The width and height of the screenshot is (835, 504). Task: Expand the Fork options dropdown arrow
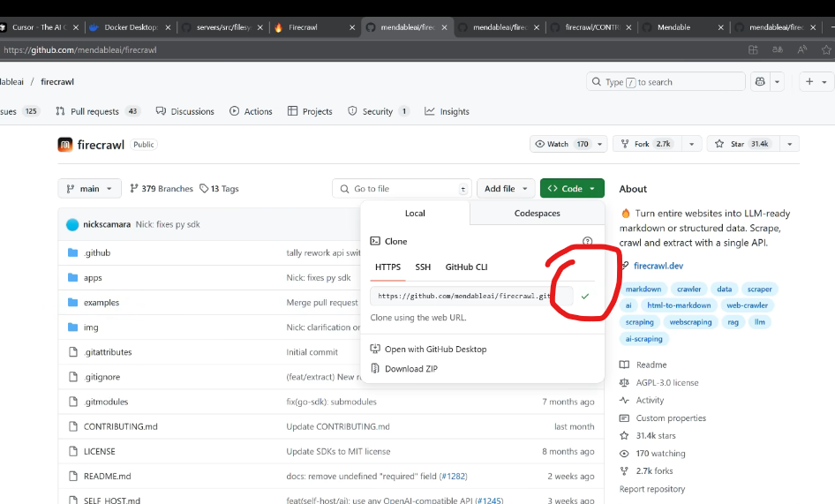692,144
